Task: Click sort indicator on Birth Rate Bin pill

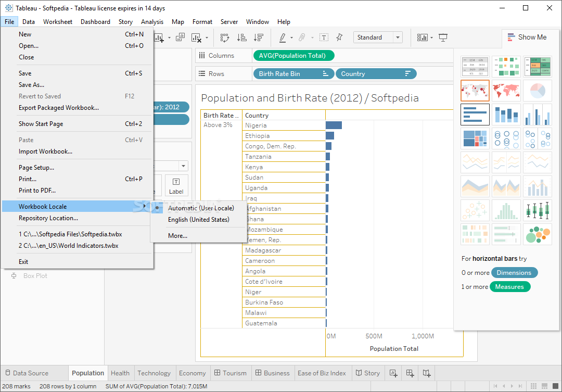Action: tap(325, 73)
